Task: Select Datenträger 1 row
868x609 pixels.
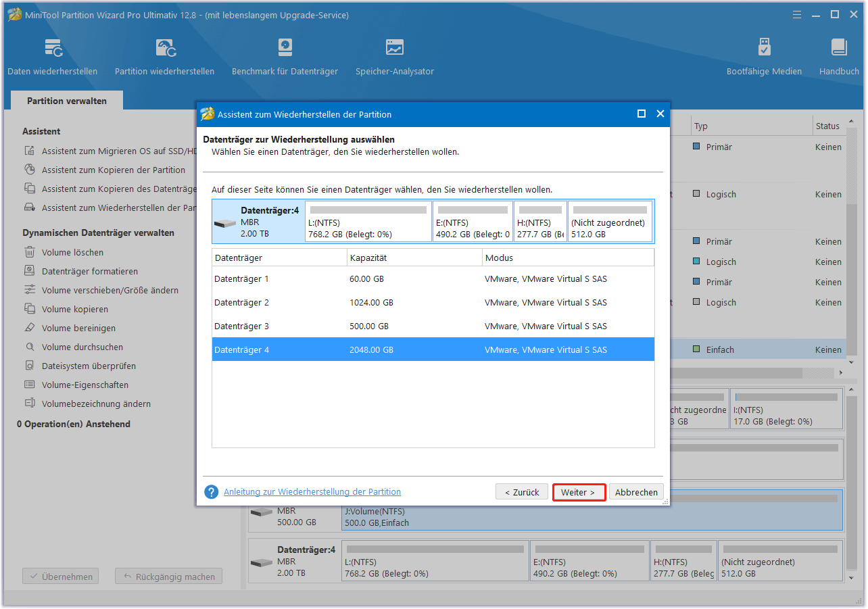Action: (433, 278)
